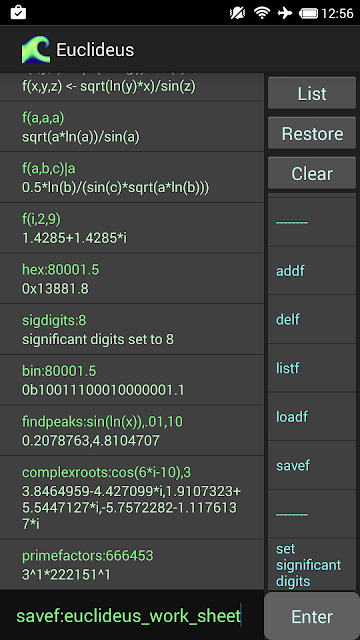The width and height of the screenshot is (360, 640).
Task: Tap the 12:56 clock in status bar
Action: click(337, 13)
